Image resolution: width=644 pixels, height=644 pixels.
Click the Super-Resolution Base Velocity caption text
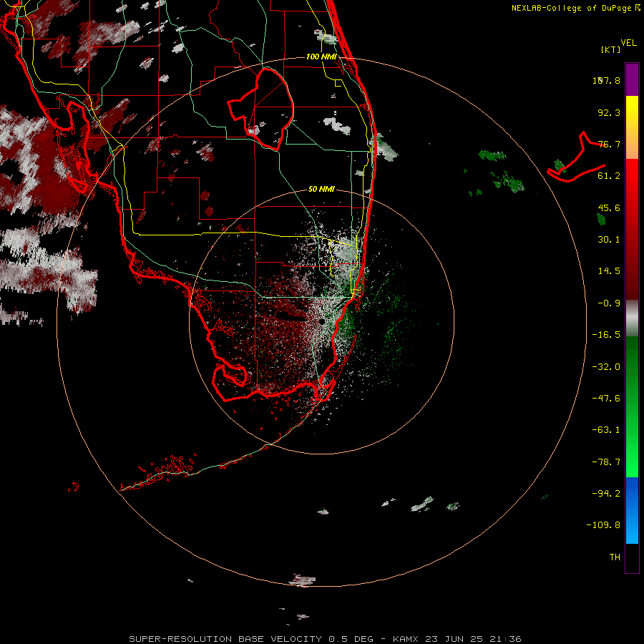pos(325,639)
